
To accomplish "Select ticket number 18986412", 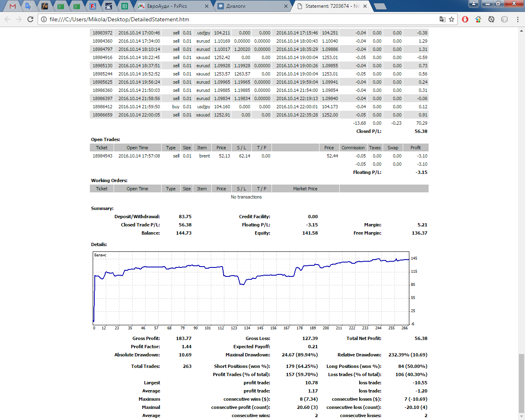I will 102,107.
